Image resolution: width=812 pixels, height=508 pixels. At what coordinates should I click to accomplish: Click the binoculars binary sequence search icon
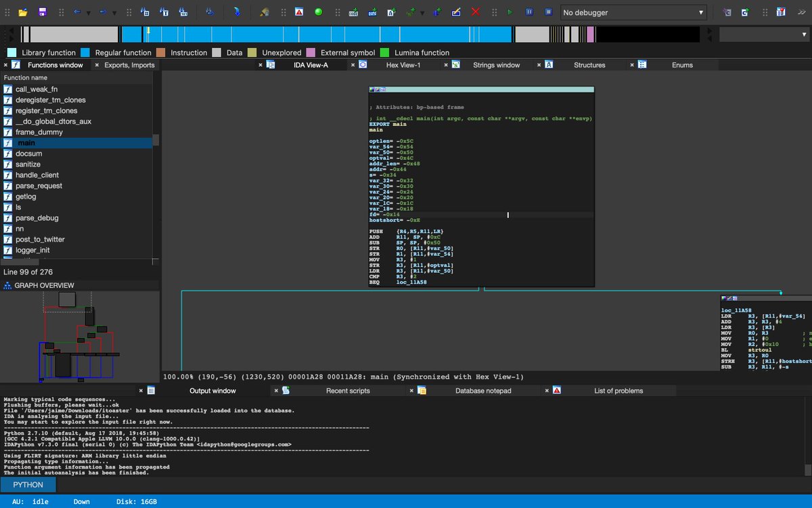(x=183, y=12)
